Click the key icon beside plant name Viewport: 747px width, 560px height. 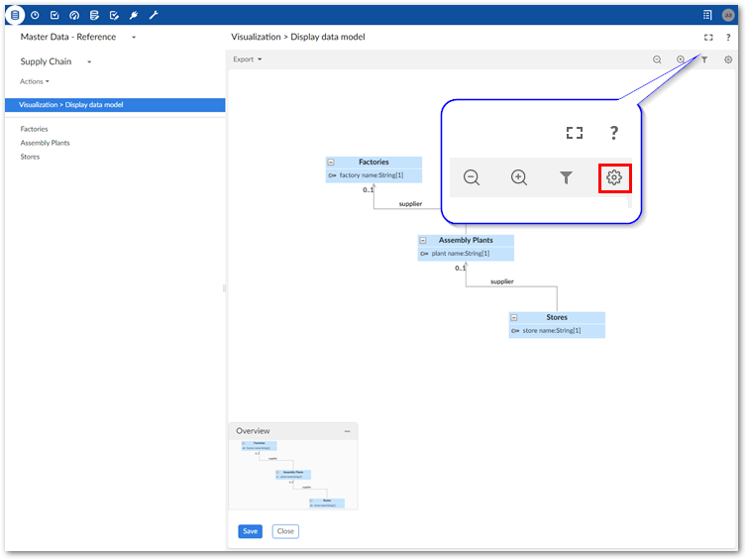point(424,254)
